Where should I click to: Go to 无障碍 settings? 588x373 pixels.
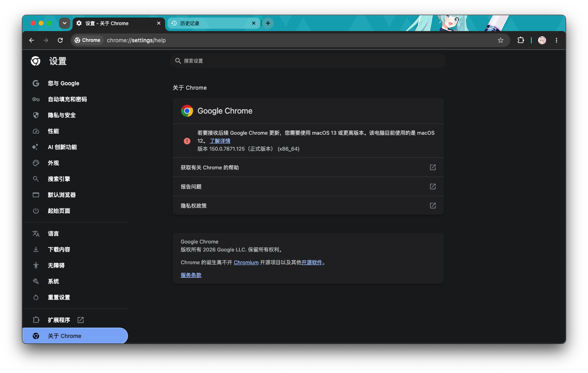coord(75,265)
